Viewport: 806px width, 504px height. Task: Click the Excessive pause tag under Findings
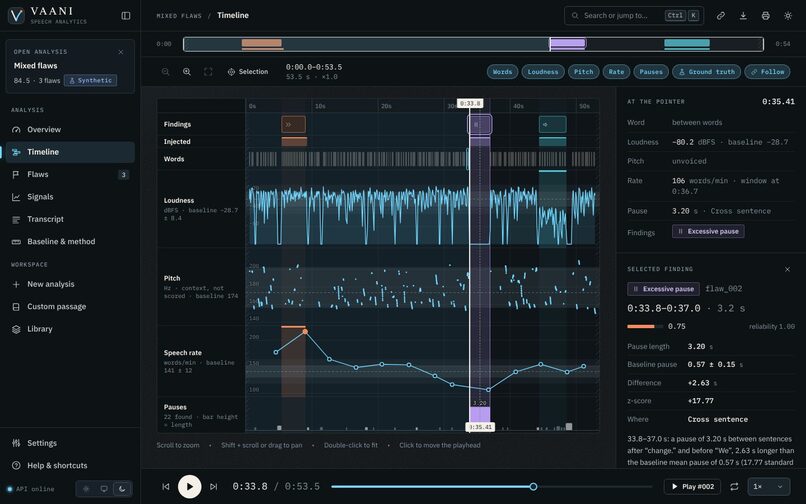[708, 231]
